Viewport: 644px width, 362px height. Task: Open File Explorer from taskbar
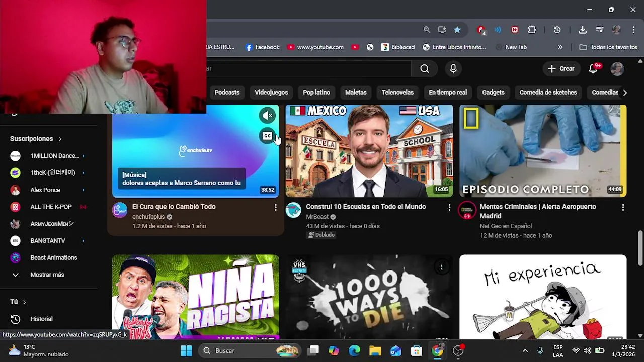coord(375,351)
